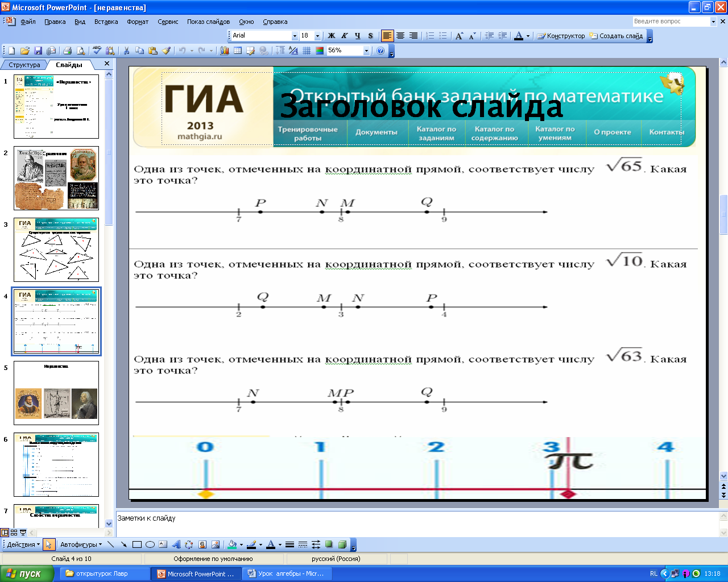Image resolution: width=728 pixels, height=582 pixels.
Task: Open открытурок Лавр folder from taskbar
Action: click(x=105, y=573)
